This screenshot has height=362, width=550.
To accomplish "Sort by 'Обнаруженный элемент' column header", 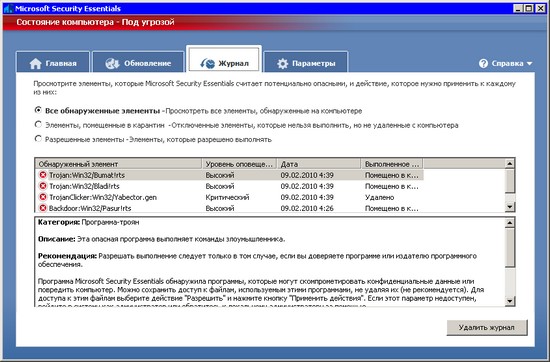I will [x=118, y=164].
